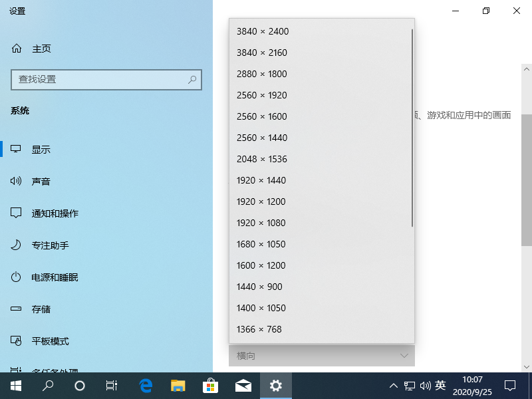Click the Home house icon in sidebar
The height and width of the screenshot is (399, 532).
[x=17, y=49]
